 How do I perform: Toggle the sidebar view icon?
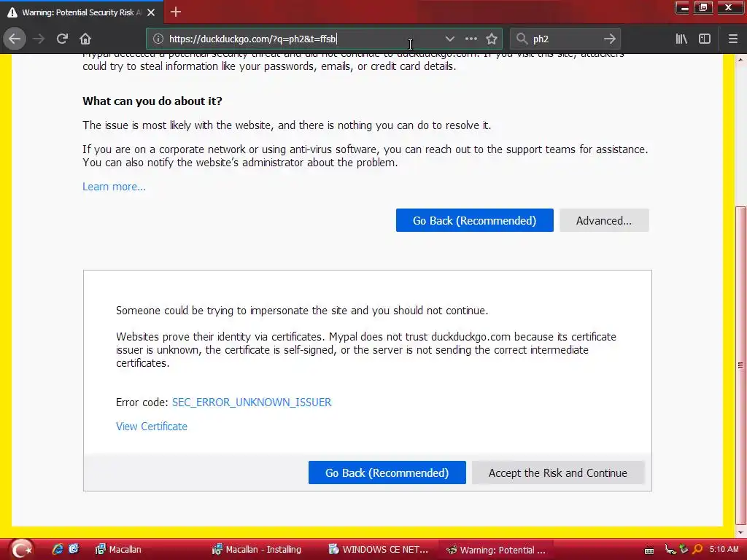pyautogui.click(x=705, y=39)
